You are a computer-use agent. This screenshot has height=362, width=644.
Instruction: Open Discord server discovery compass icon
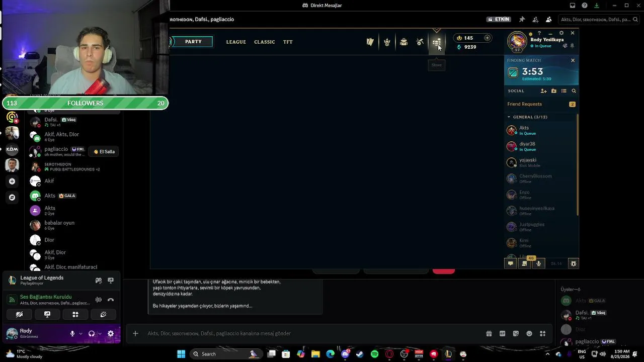click(12, 198)
